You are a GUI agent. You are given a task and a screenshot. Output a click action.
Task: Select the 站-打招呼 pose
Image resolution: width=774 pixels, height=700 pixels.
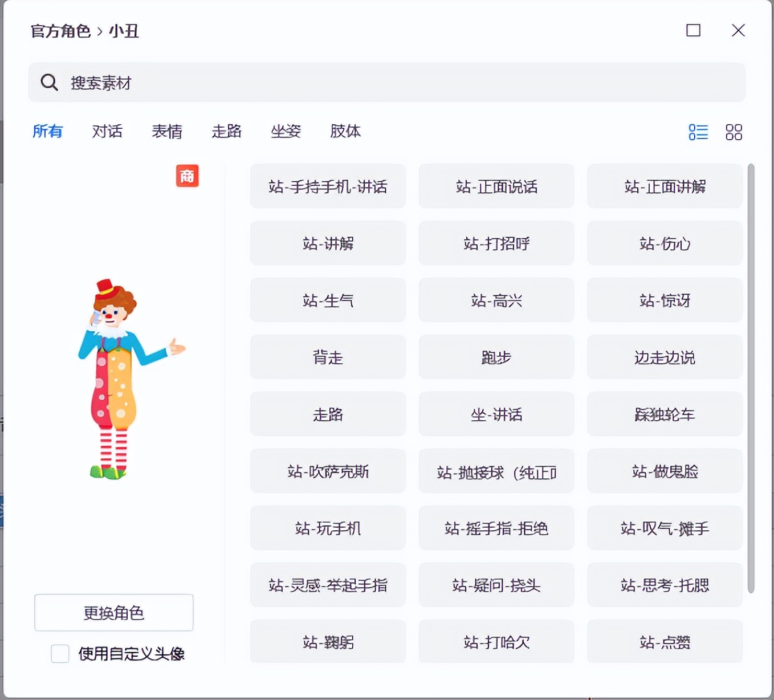click(x=496, y=243)
